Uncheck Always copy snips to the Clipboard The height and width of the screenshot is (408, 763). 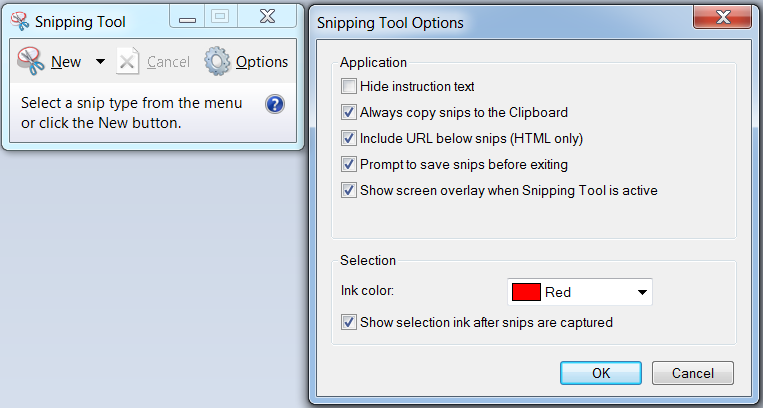pyautogui.click(x=349, y=112)
